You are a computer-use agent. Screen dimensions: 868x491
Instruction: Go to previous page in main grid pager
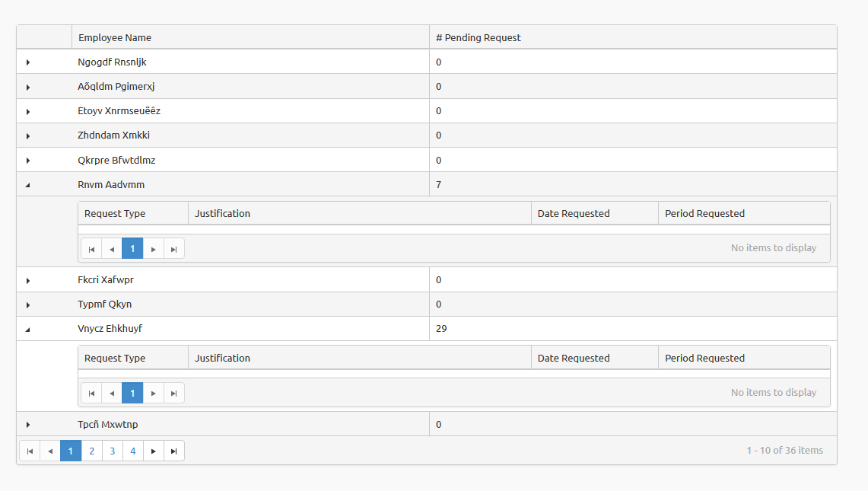point(50,451)
